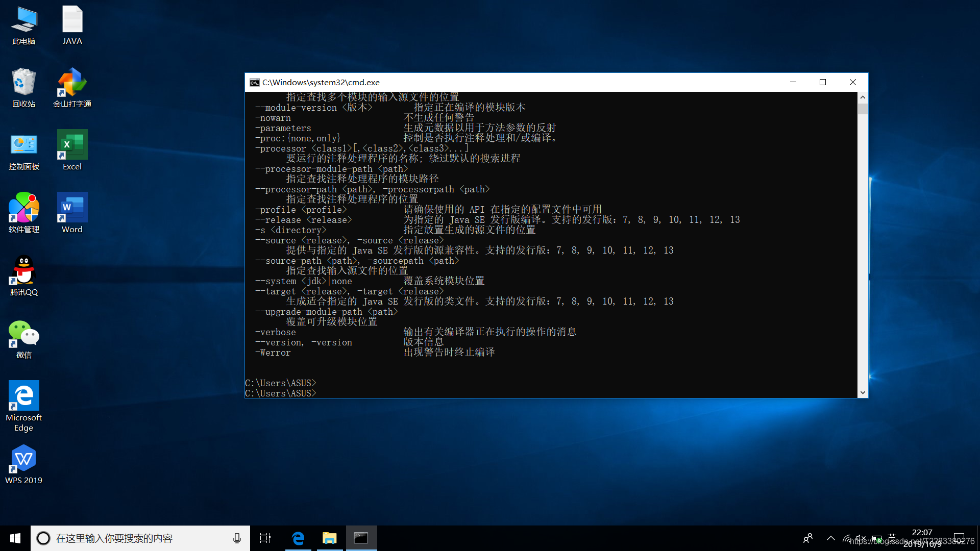
Task: Click the Show Desktop sliver at taskbar end
Action: 978,538
